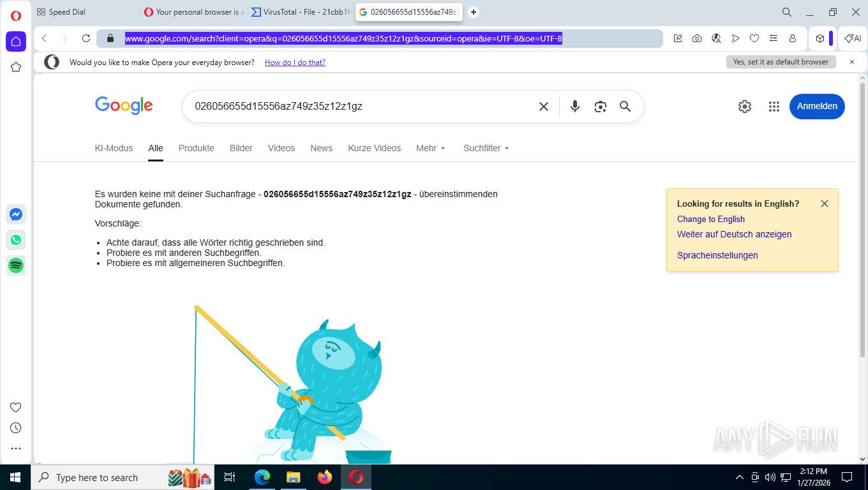868x490 pixels.
Task: Take a snapshot with the camera icon
Action: click(x=697, y=38)
